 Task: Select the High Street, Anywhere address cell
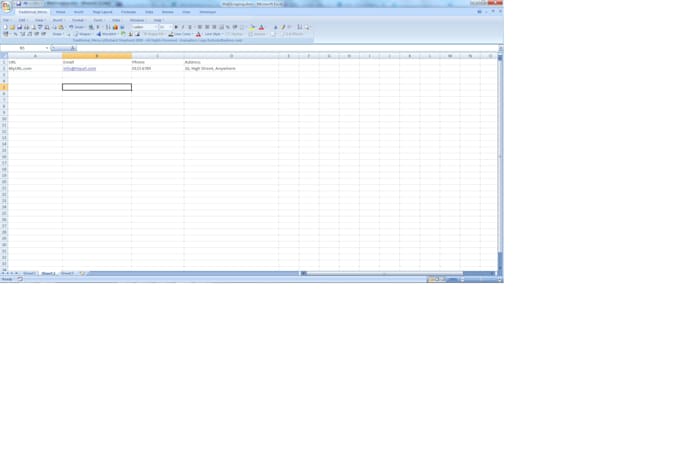[x=231, y=68]
